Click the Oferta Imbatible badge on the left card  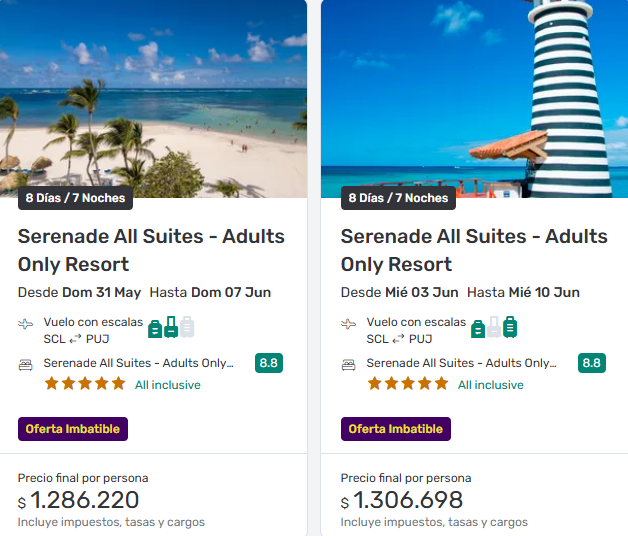[73, 429]
